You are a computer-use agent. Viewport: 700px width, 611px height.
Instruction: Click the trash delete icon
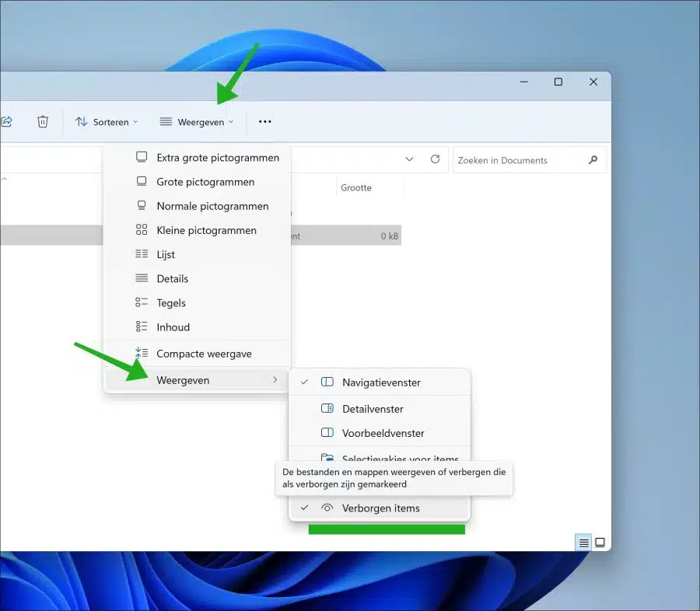[43, 121]
